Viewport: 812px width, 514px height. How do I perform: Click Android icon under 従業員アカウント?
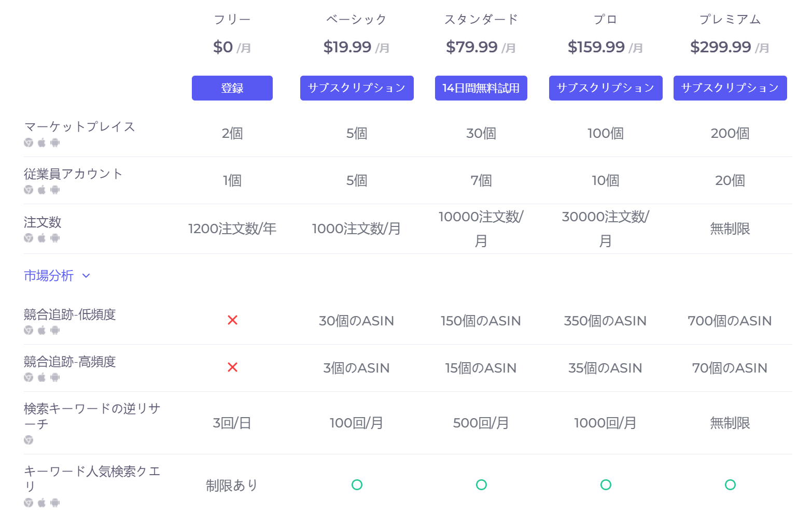pyautogui.click(x=55, y=190)
